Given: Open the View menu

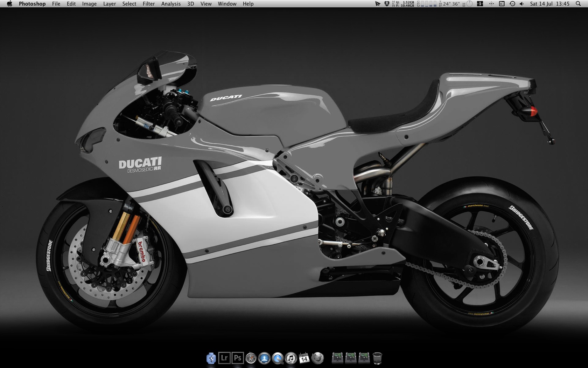Looking at the screenshot, I should pyautogui.click(x=206, y=4).
